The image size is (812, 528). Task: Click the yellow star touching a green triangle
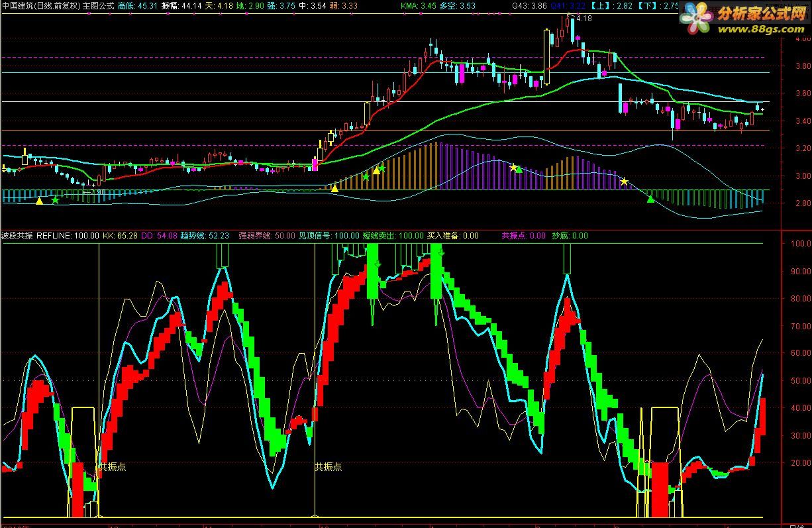pyautogui.click(x=513, y=168)
